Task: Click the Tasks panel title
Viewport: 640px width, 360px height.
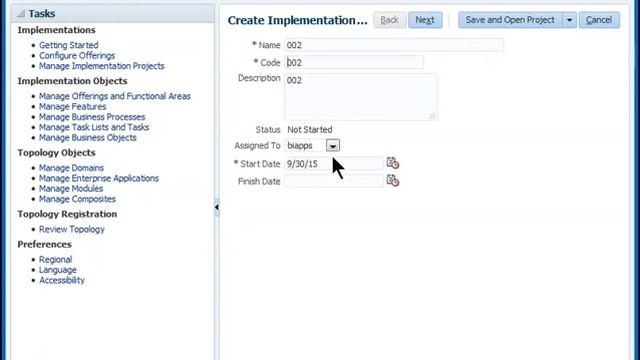Action: [42, 13]
